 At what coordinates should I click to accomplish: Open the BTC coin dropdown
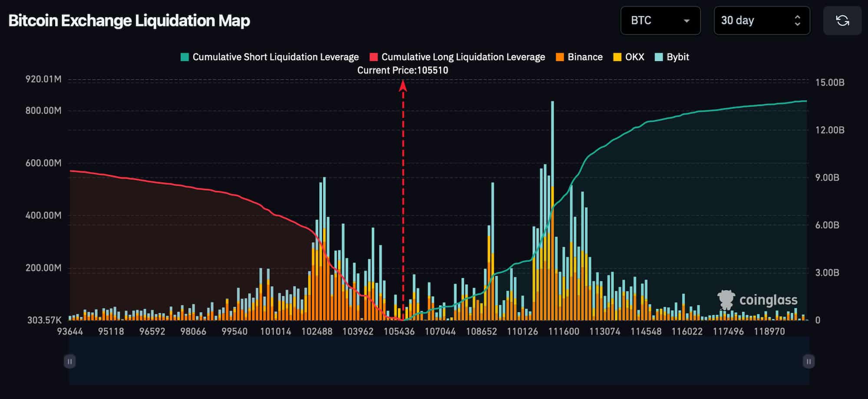pos(660,20)
